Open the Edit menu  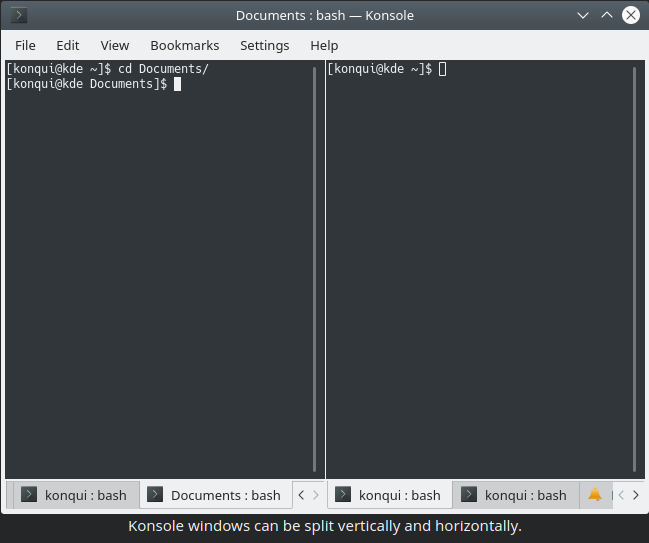[x=67, y=45]
